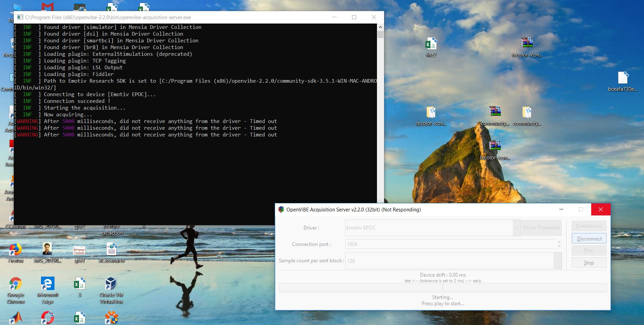Select the Gmail shortcut icon behind console
The width and height of the screenshot is (644, 325).
click(47, 7)
